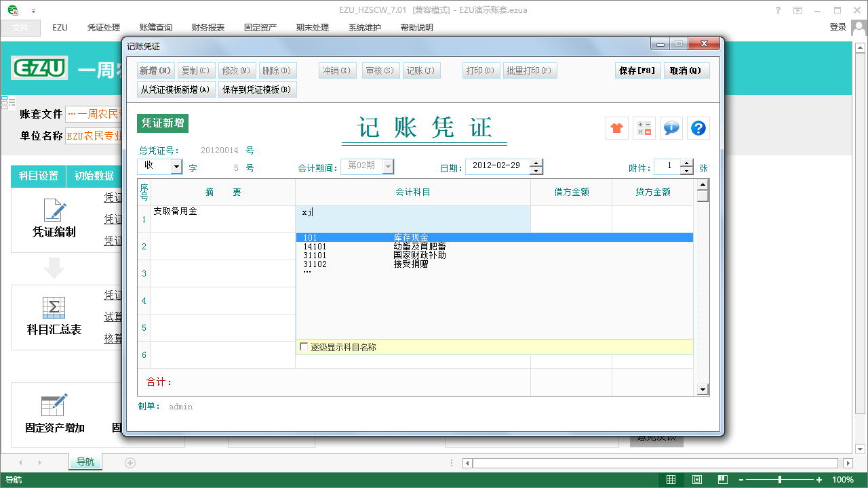The image size is (868, 488).
Task: Open ribbon display options icon
Action: pos(798,10)
